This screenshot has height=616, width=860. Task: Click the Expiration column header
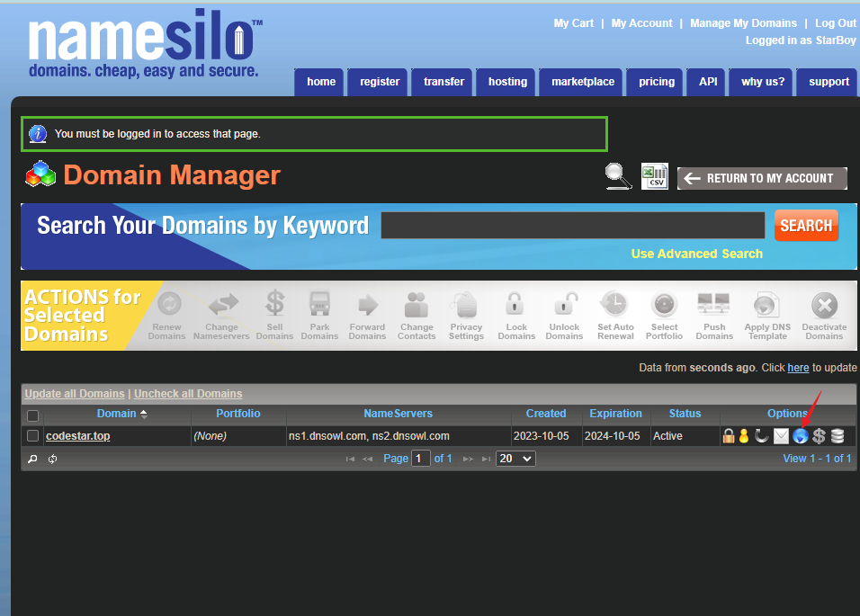615,414
